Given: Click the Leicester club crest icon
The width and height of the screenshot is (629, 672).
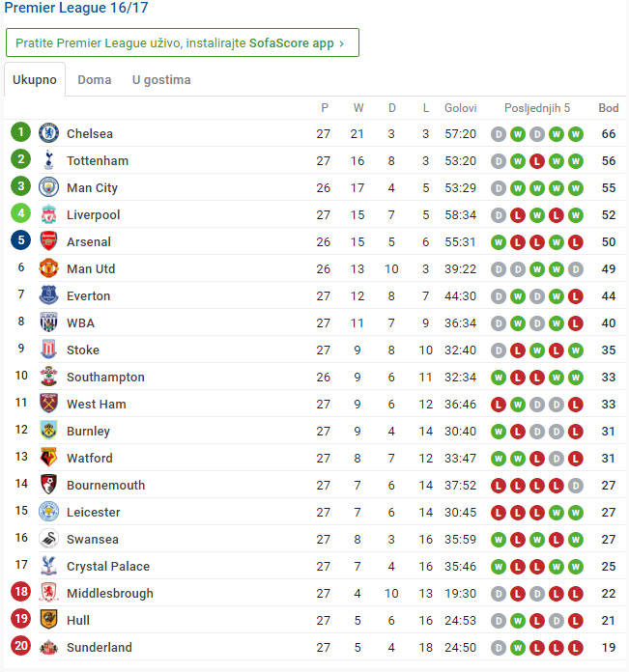Looking at the screenshot, I should [48, 512].
